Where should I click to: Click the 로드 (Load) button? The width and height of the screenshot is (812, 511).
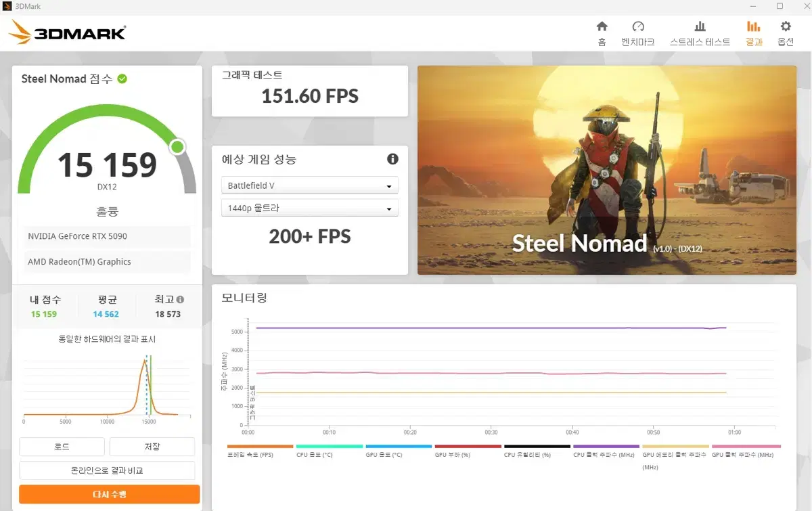tap(62, 447)
